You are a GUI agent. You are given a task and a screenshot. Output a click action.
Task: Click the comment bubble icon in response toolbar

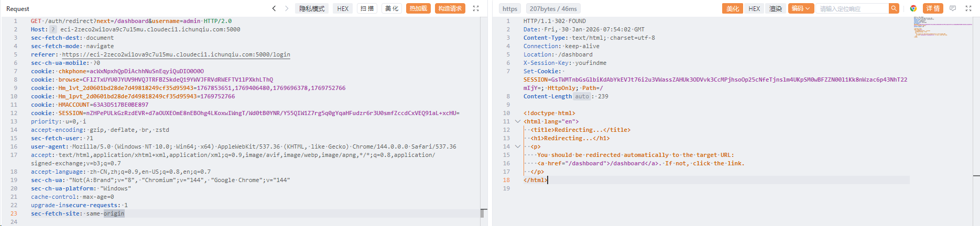point(953,8)
